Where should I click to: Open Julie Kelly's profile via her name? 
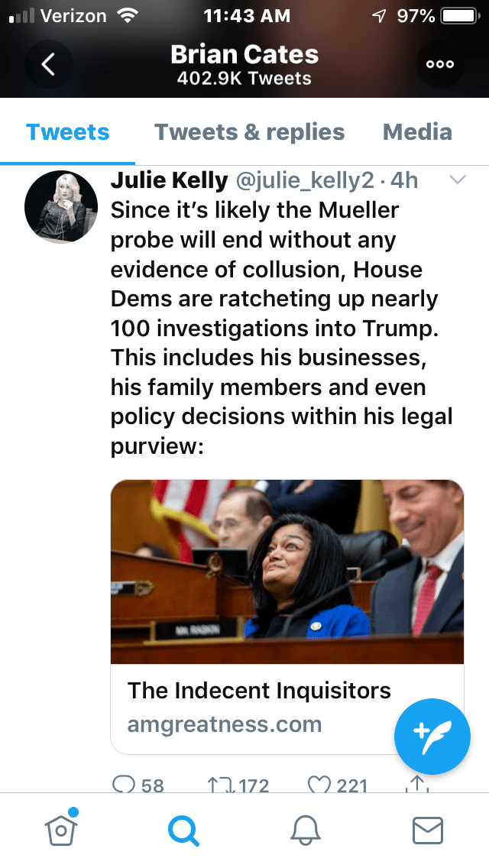(169, 180)
